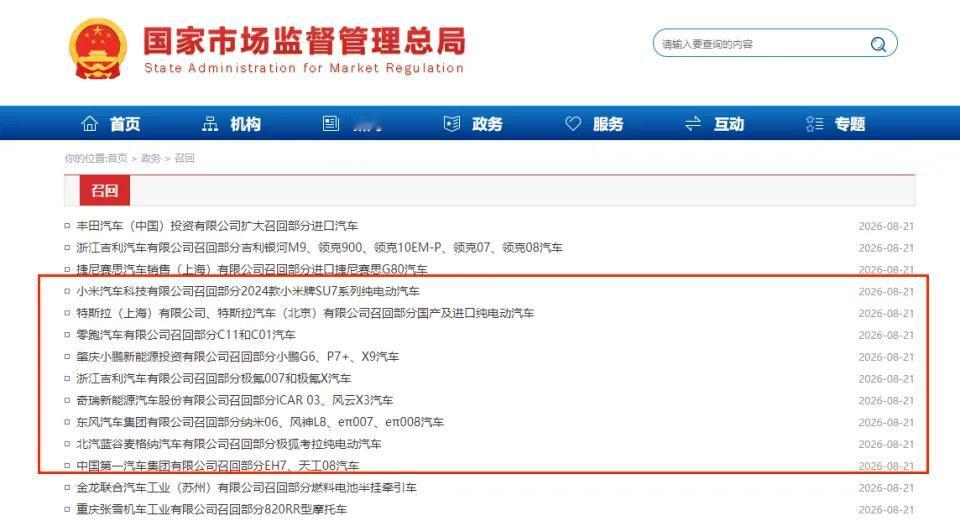The width and height of the screenshot is (960, 521).
Task: Click the 首页 breadcrumb link
Action: (118, 158)
